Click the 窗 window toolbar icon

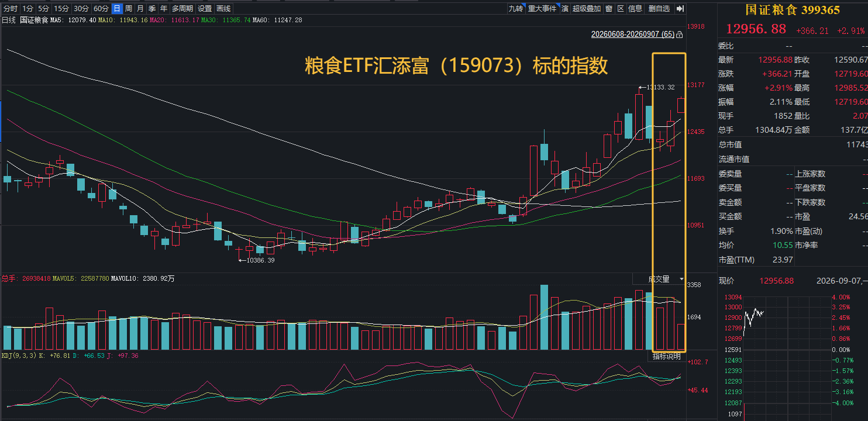click(609, 9)
